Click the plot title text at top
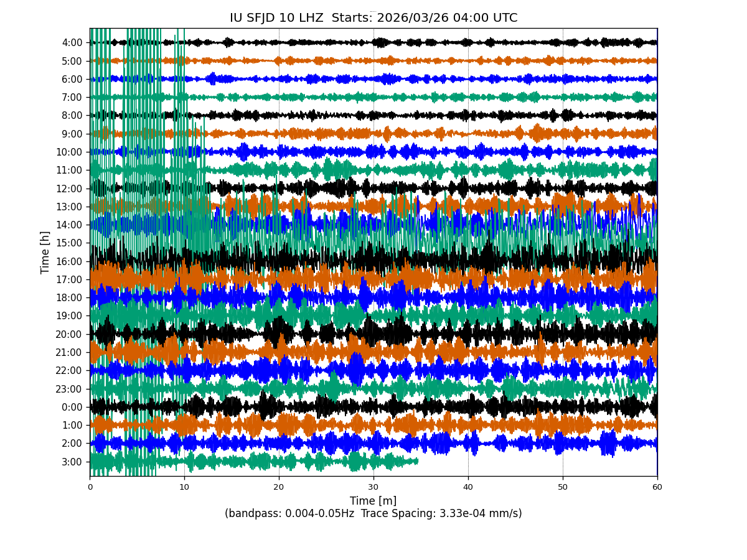Viewport: 747px width, 560px height. tap(374, 18)
